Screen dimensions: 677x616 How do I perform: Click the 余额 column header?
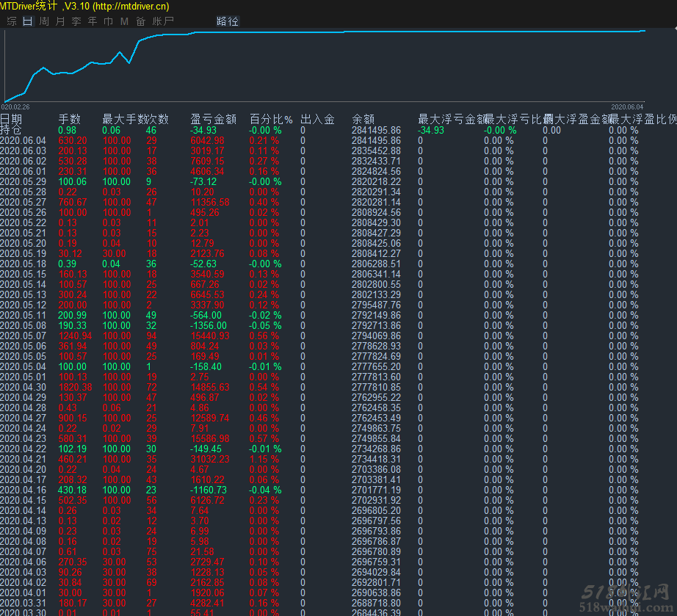(363, 120)
